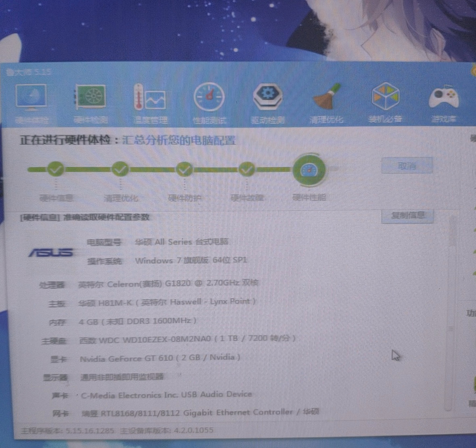Click the C-Media USB Audio Device entry
476x448 pixels.
tap(166, 395)
